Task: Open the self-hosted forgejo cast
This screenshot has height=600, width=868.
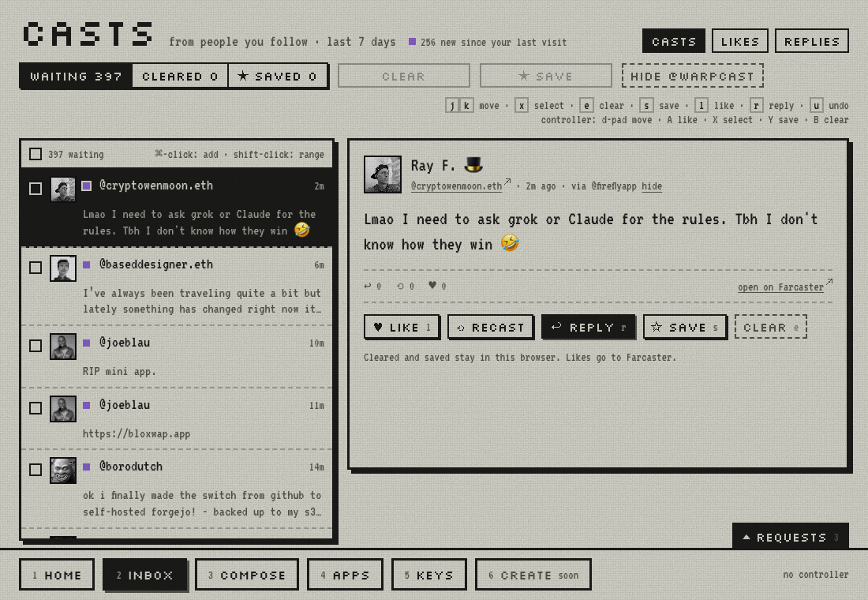Action: 177,489
